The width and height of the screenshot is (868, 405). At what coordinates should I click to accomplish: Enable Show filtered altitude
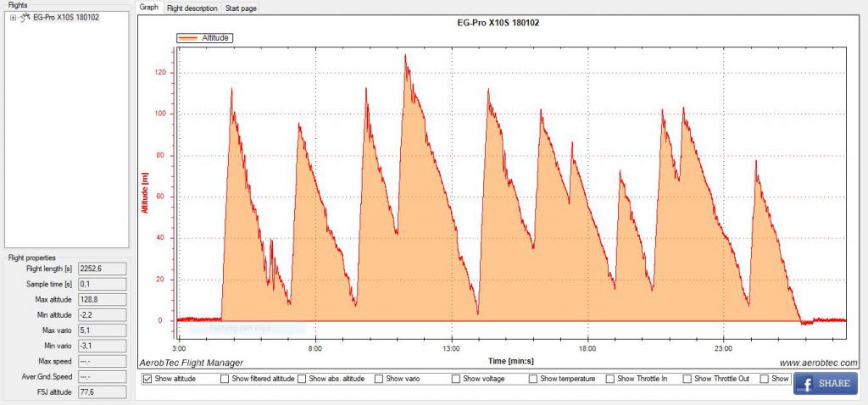coord(225,379)
